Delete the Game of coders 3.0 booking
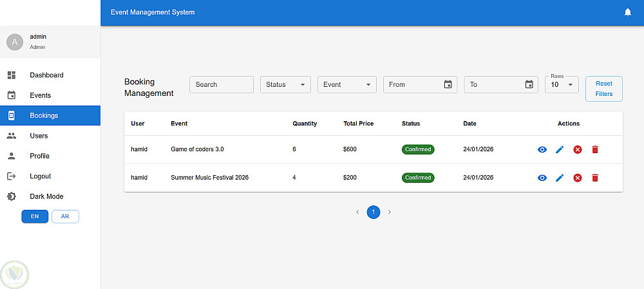This screenshot has height=289, width=644. 595,149
